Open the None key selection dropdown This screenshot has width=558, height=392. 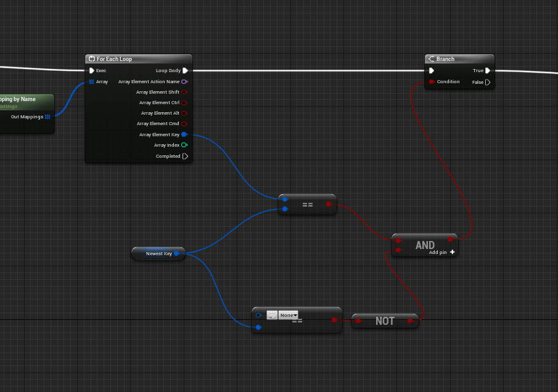coord(288,315)
